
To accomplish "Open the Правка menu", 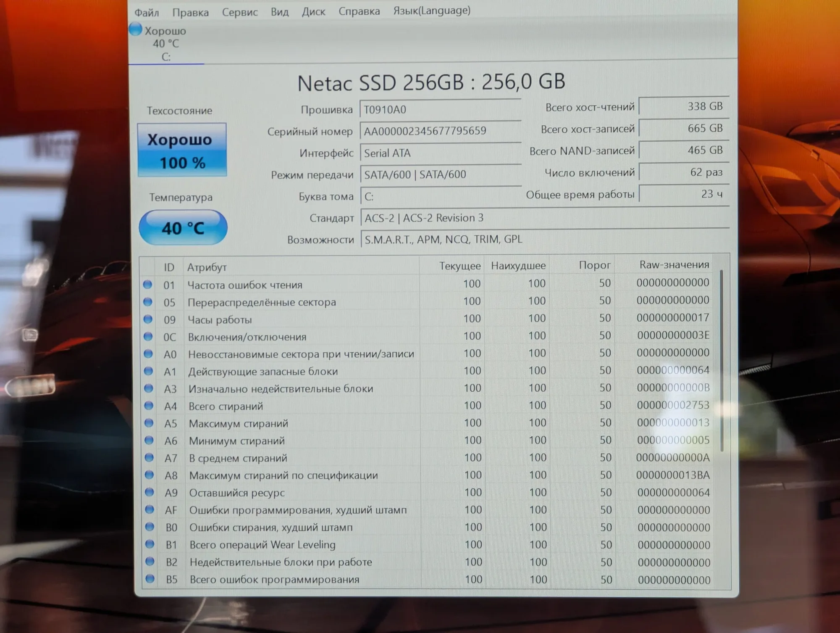I will click(190, 13).
